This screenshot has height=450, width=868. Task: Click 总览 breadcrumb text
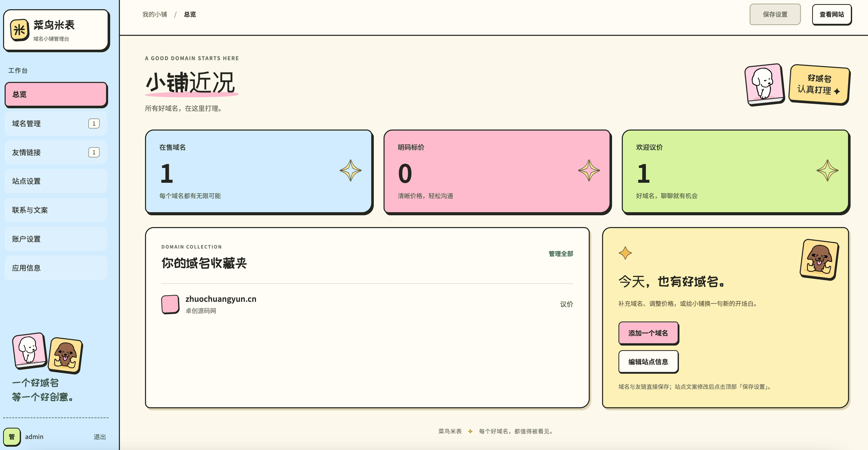click(x=190, y=14)
